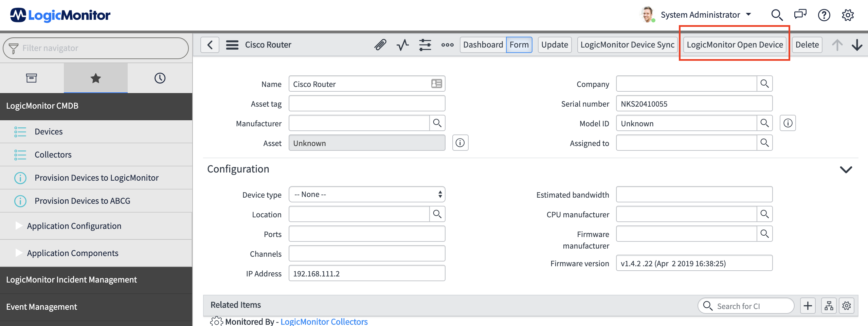Image resolution: width=868 pixels, height=326 pixels.
Task: Open the Name field suggestion icon
Action: pyautogui.click(x=437, y=84)
